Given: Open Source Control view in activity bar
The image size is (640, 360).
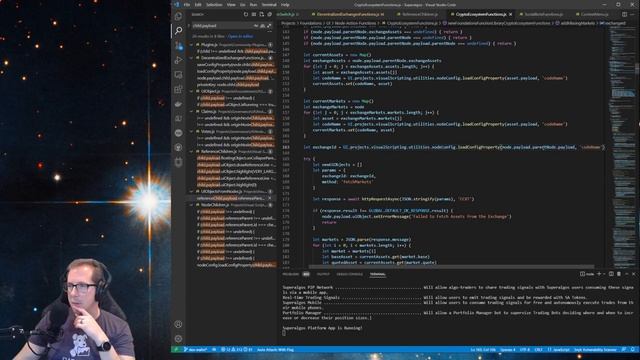Looking at the screenshot, I should (178, 45).
